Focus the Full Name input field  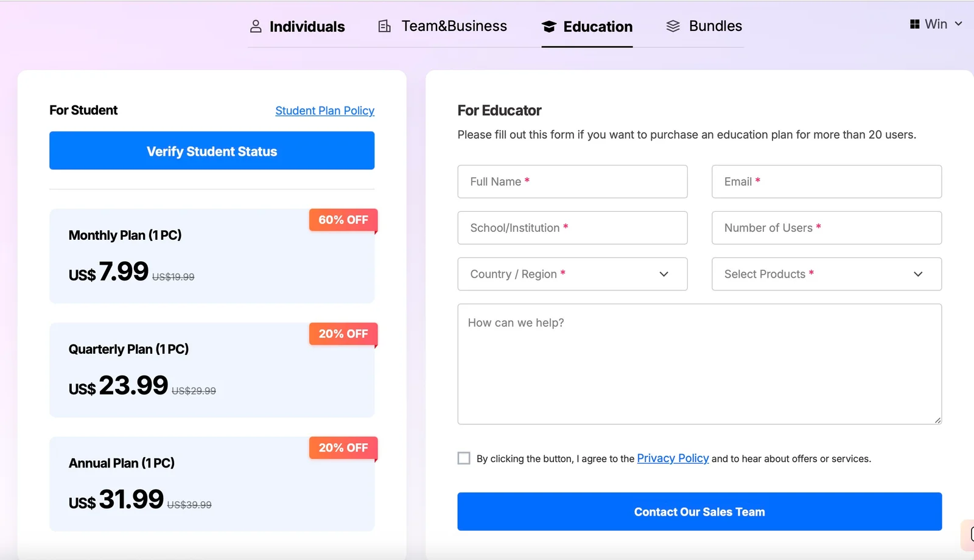pyautogui.click(x=572, y=181)
